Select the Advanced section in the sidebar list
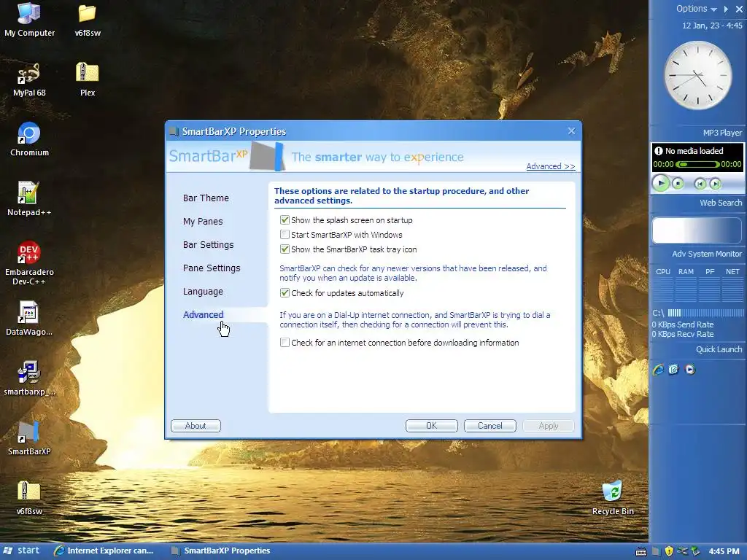Screen dimensions: 747x560 203,315
